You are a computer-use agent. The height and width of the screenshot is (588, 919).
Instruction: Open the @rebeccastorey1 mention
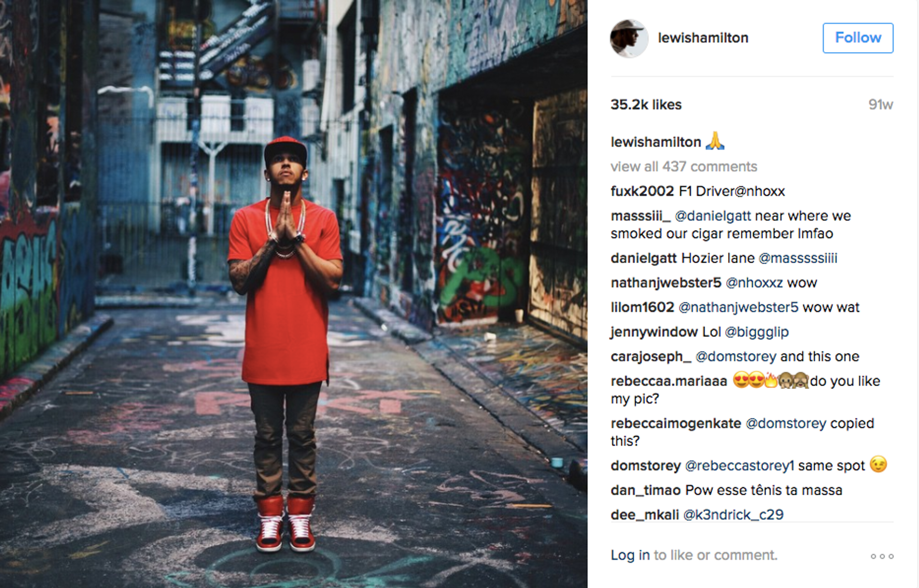coord(739,466)
